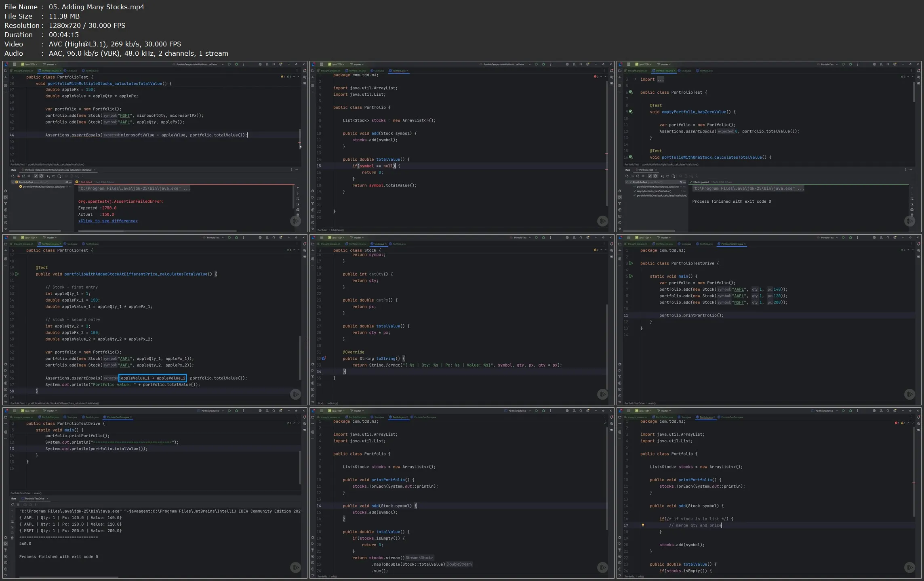This screenshot has height=581, width=924.
Task: Toggle 'Show Passed' checkmark in the failed-test run toolbar
Action: coord(36,176)
